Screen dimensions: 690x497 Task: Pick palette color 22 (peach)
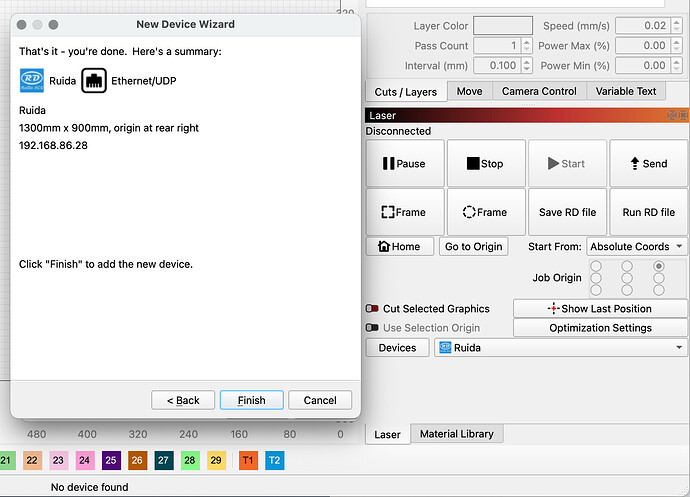point(32,460)
